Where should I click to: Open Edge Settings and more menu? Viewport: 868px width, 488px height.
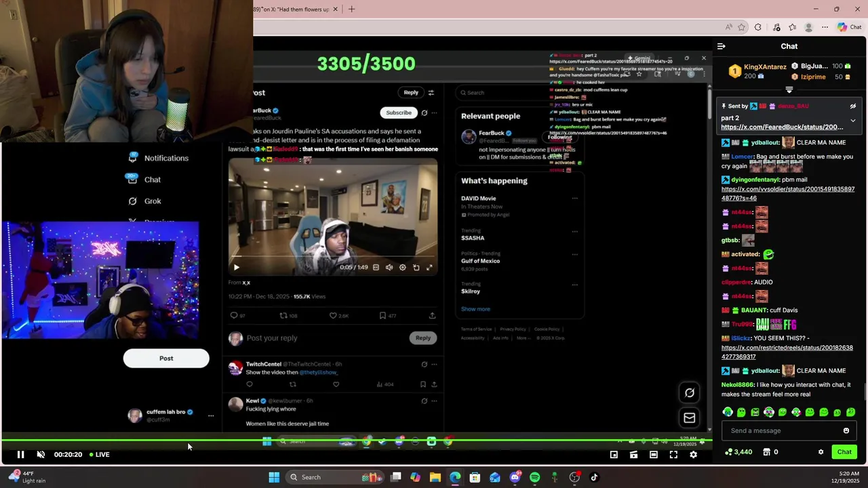(825, 27)
